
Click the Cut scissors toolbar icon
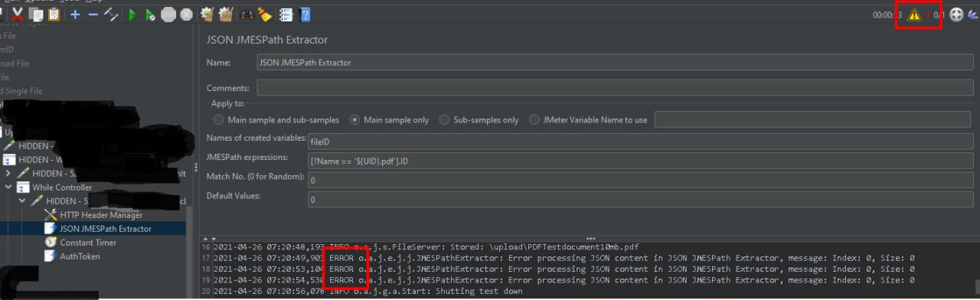coord(17,15)
